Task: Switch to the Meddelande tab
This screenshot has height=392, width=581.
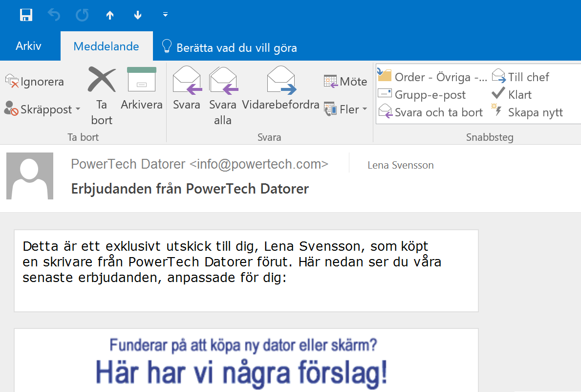Action: point(107,46)
